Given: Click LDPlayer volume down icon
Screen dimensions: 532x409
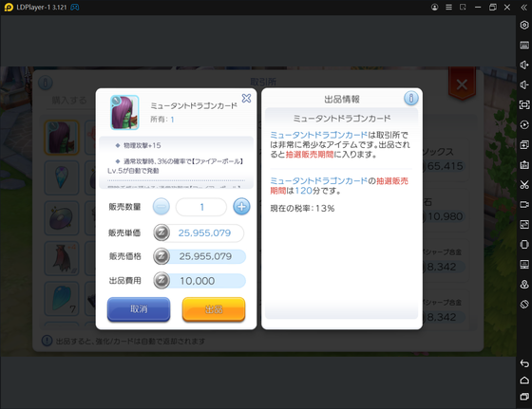Looking at the screenshot, I should pyautogui.click(x=524, y=84).
